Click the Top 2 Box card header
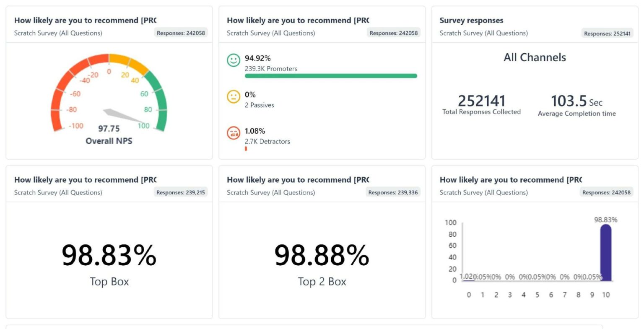The width and height of the screenshot is (644, 329). pos(299,179)
